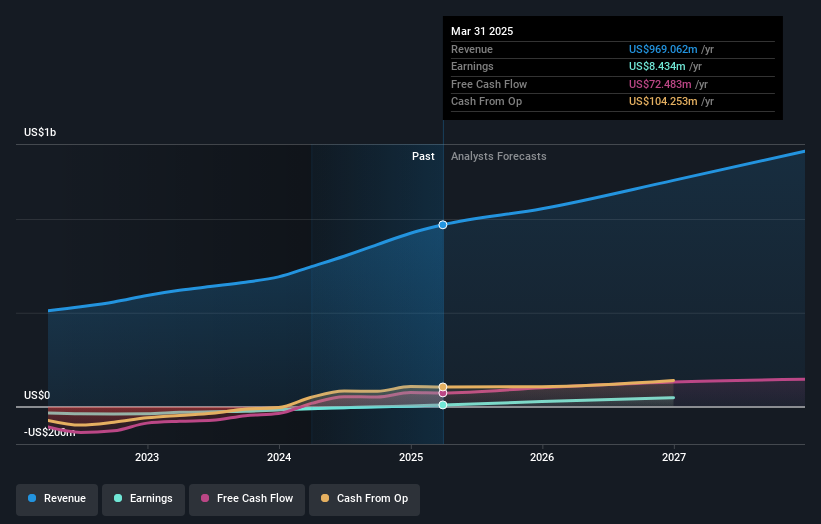The width and height of the screenshot is (821, 524).
Task: Click the US$8.434m earnings value
Action: click(x=657, y=66)
